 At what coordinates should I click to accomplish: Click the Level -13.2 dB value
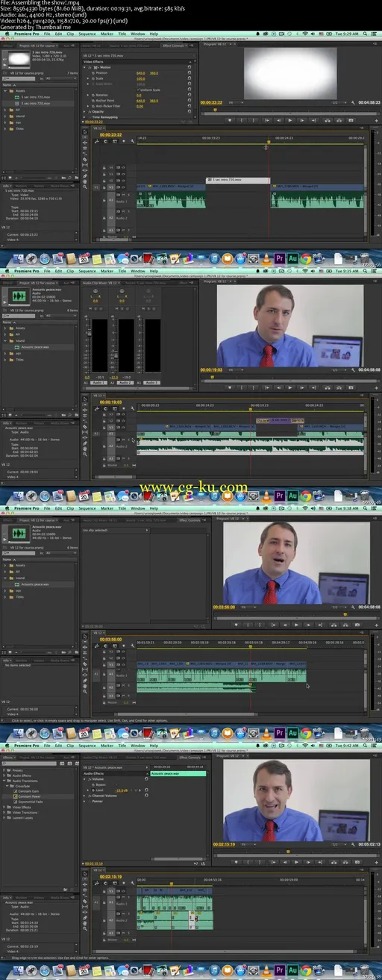tap(120, 790)
